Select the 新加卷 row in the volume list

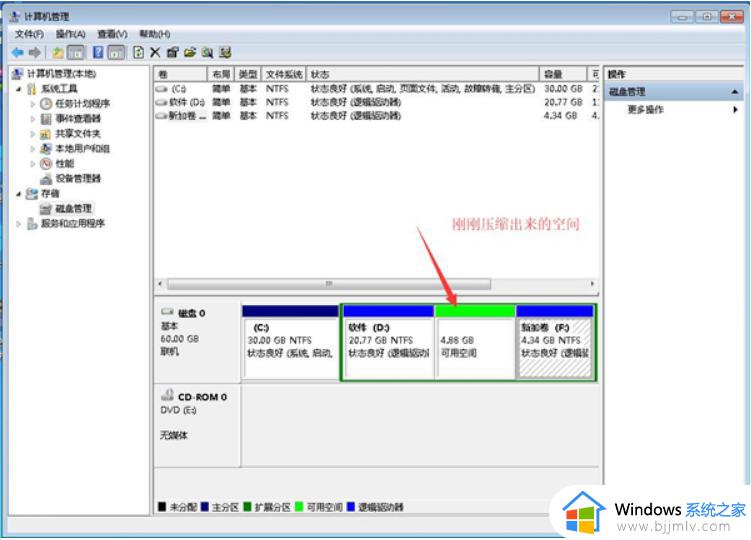377,115
